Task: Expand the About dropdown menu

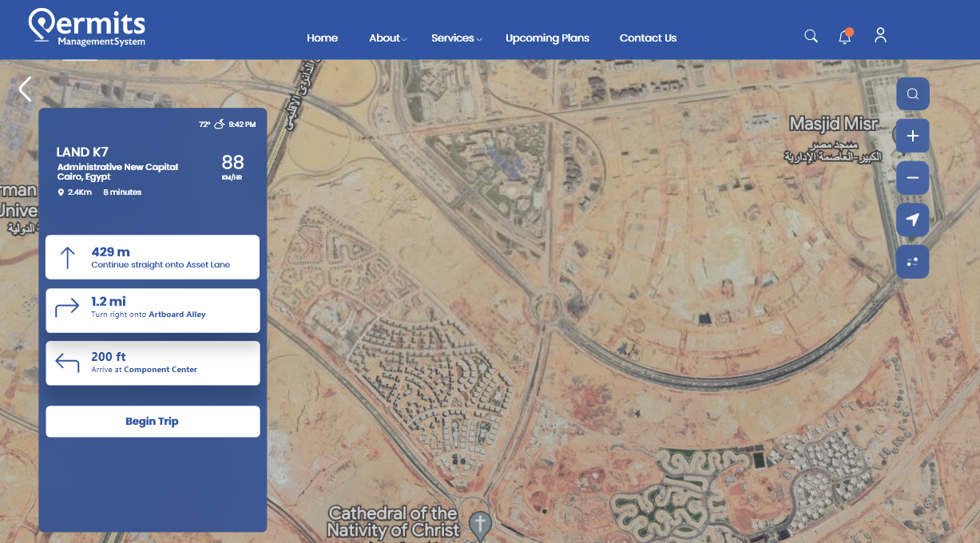Action: pyautogui.click(x=387, y=38)
